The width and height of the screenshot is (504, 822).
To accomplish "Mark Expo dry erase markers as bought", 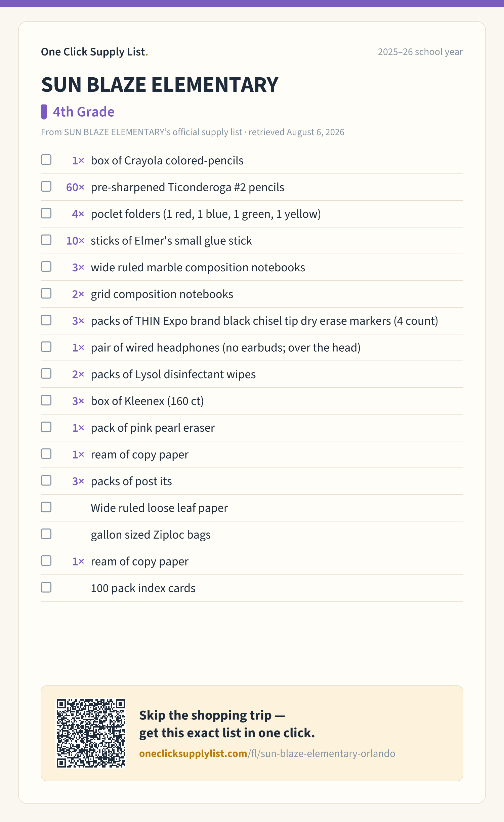I will [46, 320].
